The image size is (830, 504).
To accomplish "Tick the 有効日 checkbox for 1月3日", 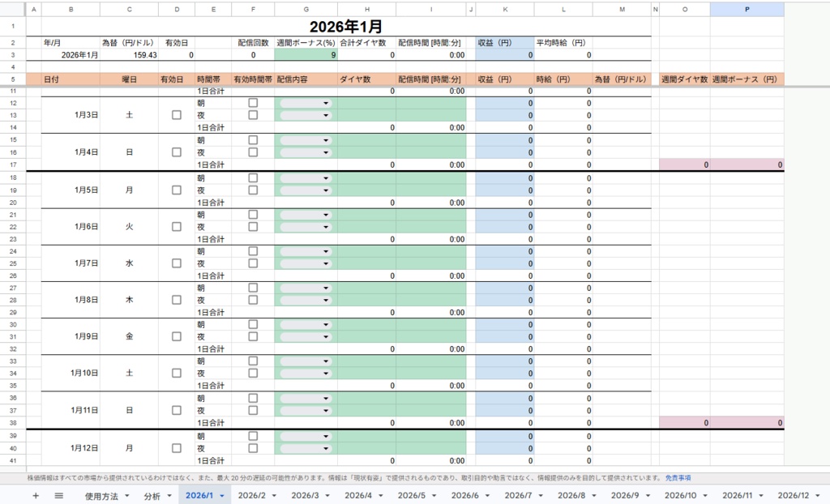I will click(x=177, y=115).
